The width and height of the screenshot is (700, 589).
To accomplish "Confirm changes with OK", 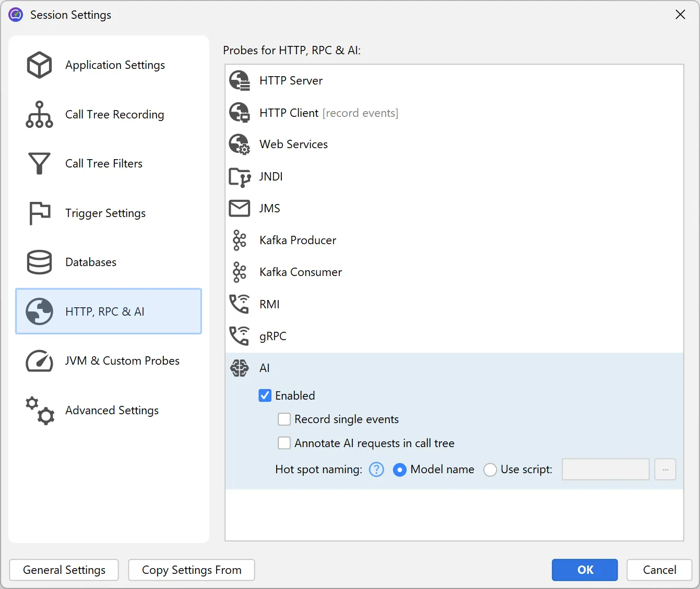I will pos(584,570).
